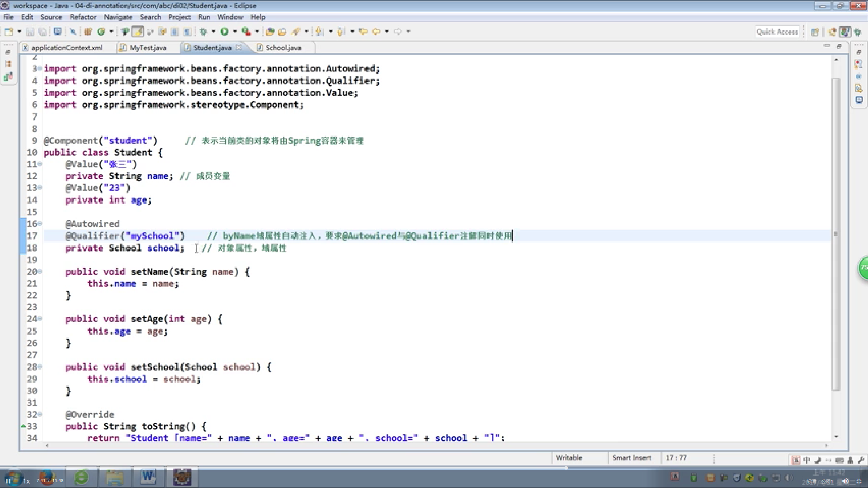
Task: Click the green Run button
Action: [x=225, y=32]
